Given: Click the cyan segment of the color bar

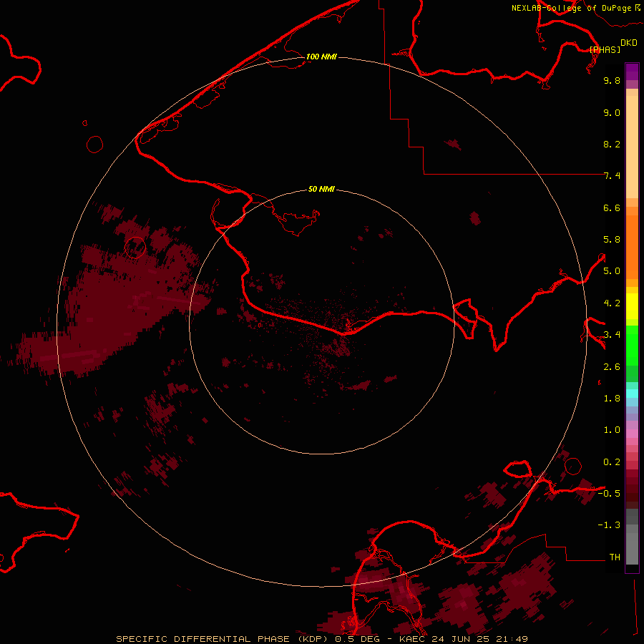Looking at the screenshot, I should [x=632, y=394].
